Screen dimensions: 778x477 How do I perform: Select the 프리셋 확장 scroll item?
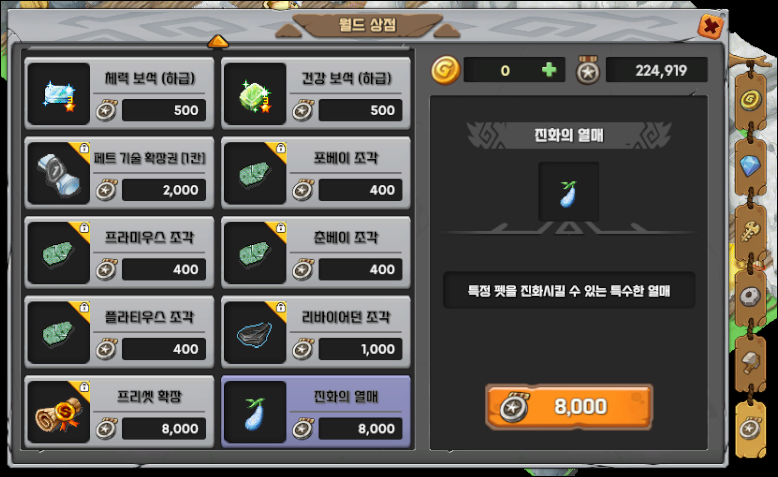coord(119,412)
